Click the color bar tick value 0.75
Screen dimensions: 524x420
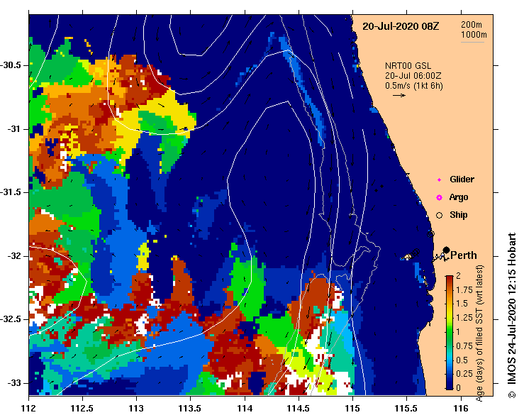pos(464,346)
